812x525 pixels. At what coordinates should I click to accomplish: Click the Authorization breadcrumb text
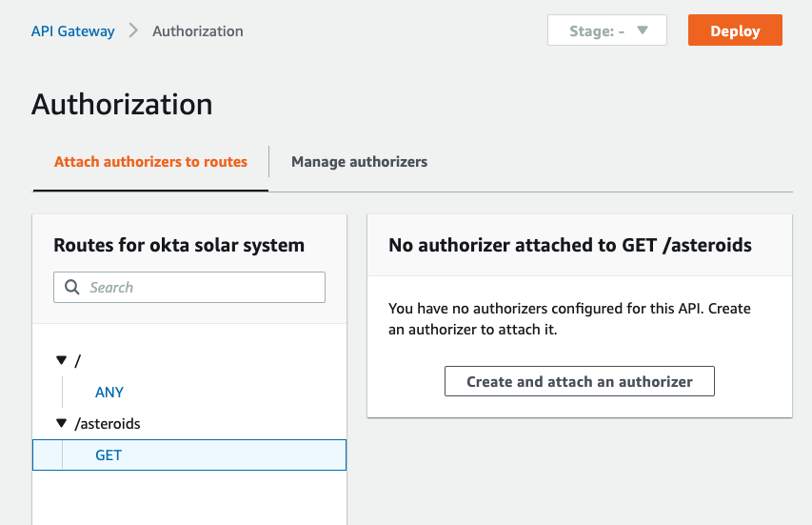(198, 31)
